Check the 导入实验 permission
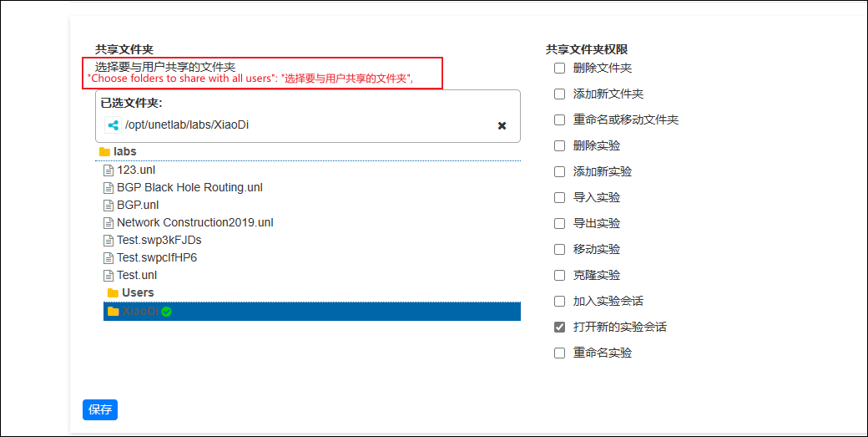868x437 pixels. click(560, 198)
